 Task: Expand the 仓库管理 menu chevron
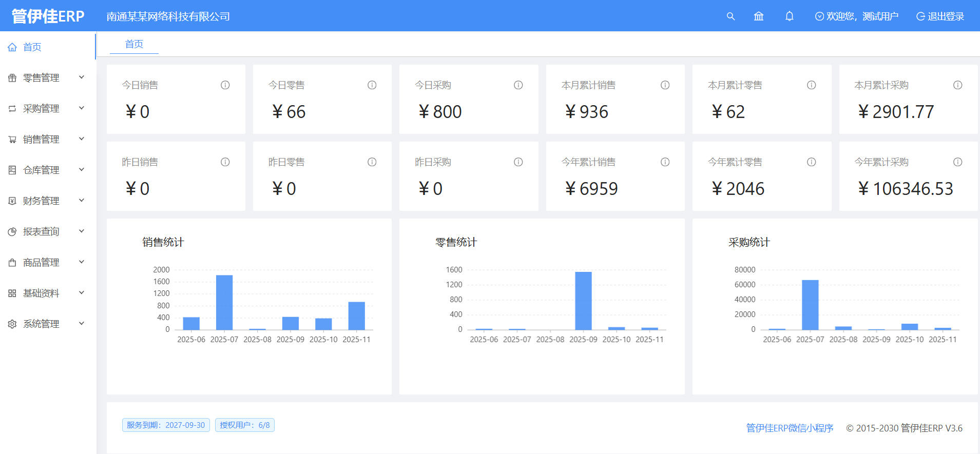click(81, 170)
